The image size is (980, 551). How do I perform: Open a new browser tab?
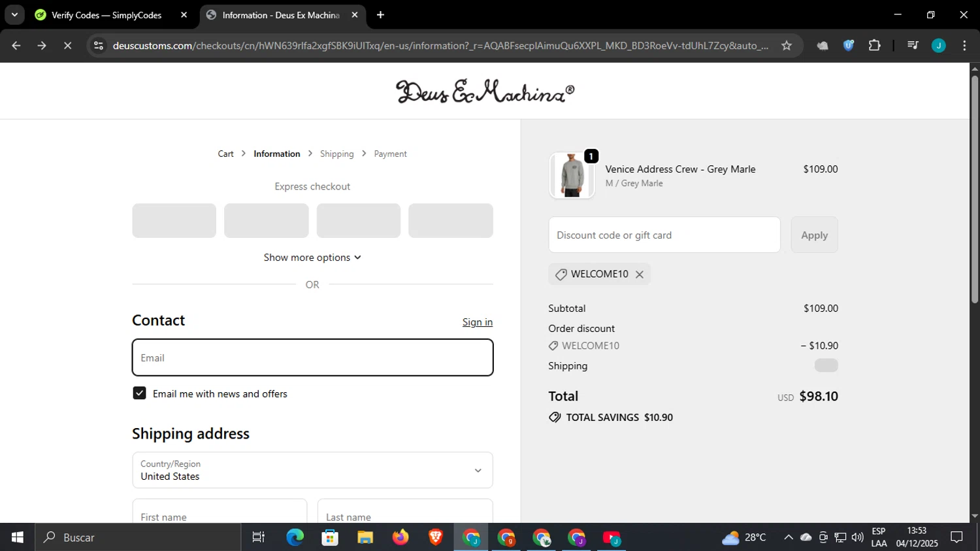click(x=380, y=15)
